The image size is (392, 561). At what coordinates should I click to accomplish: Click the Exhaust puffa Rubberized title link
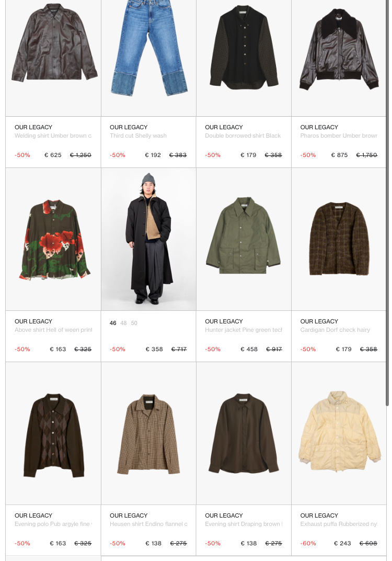click(339, 524)
